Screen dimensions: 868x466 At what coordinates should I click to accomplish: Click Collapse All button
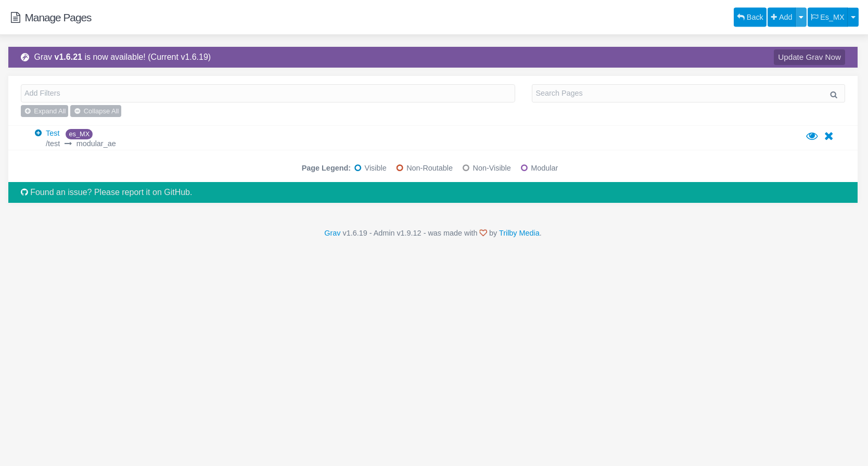(96, 111)
